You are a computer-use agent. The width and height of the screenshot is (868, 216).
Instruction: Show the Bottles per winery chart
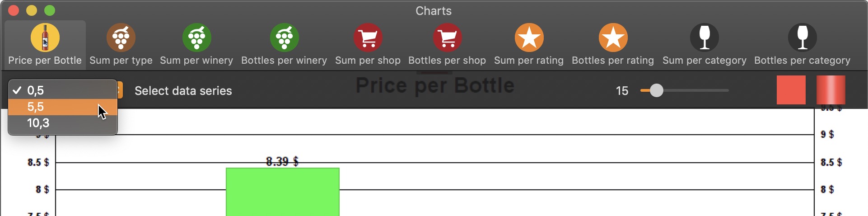(x=284, y=44)
